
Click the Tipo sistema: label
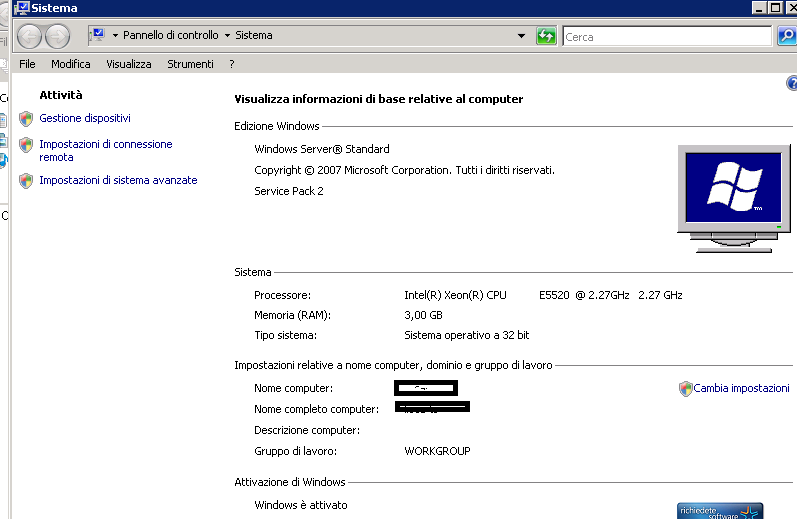[x=285, y=335]
